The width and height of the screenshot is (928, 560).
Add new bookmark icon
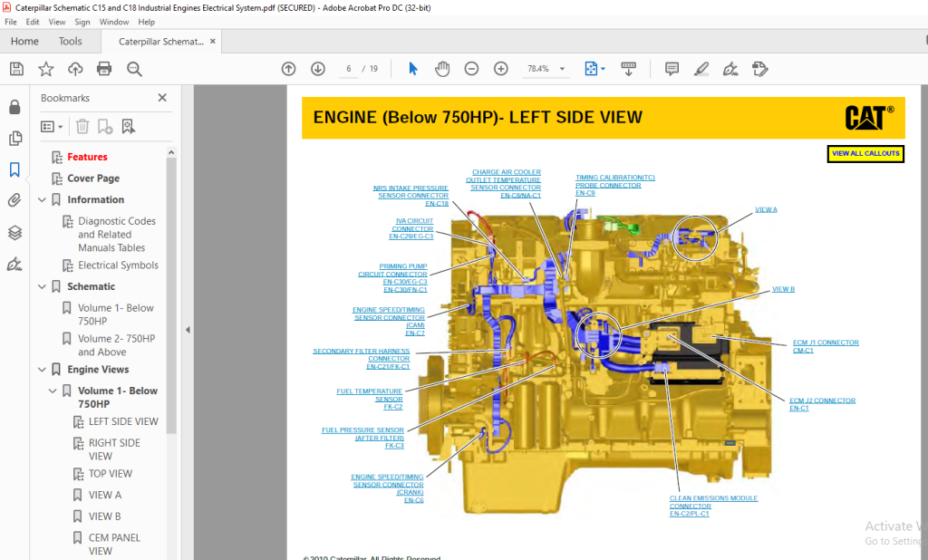(105, 126)
